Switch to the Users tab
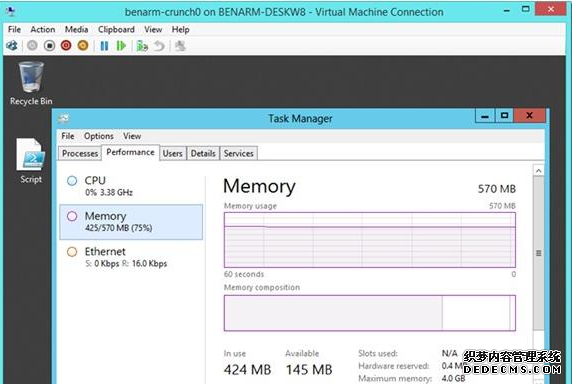Screen dimensions: 572x384 (x=172, y=153)
